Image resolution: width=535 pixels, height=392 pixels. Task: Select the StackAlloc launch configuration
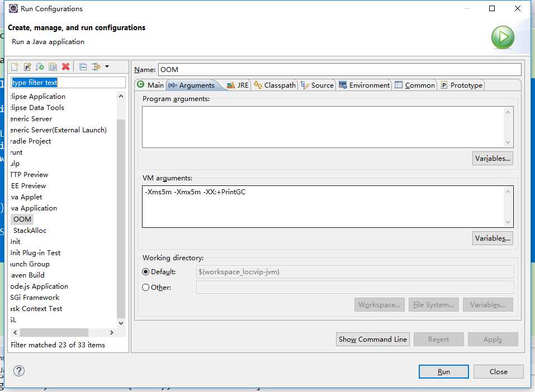pos(30,231)
